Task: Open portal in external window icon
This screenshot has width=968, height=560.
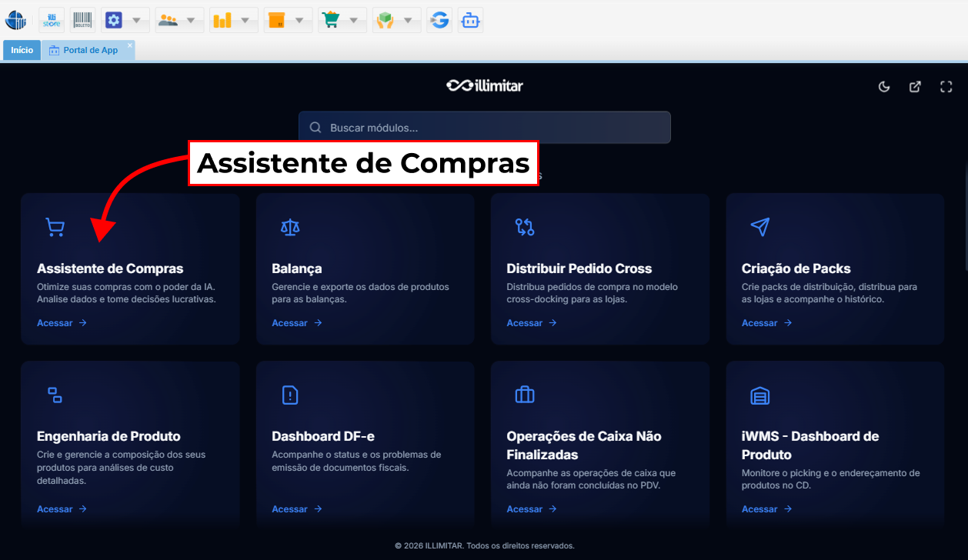Action: coord(915,87)
